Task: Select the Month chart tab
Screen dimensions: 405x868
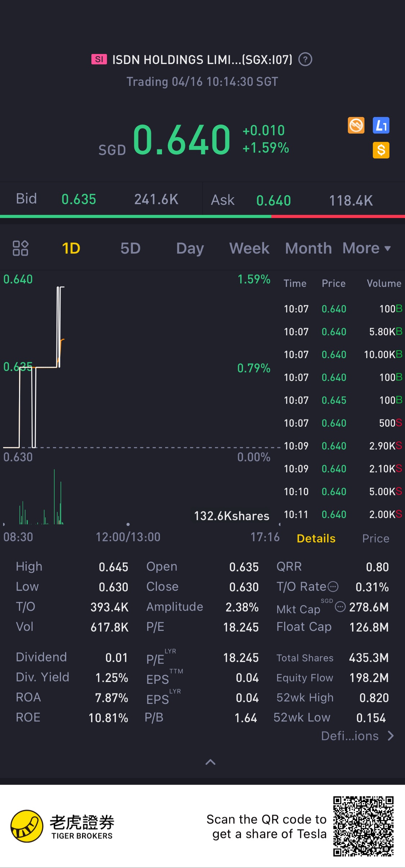Action: tap(309, 248)
